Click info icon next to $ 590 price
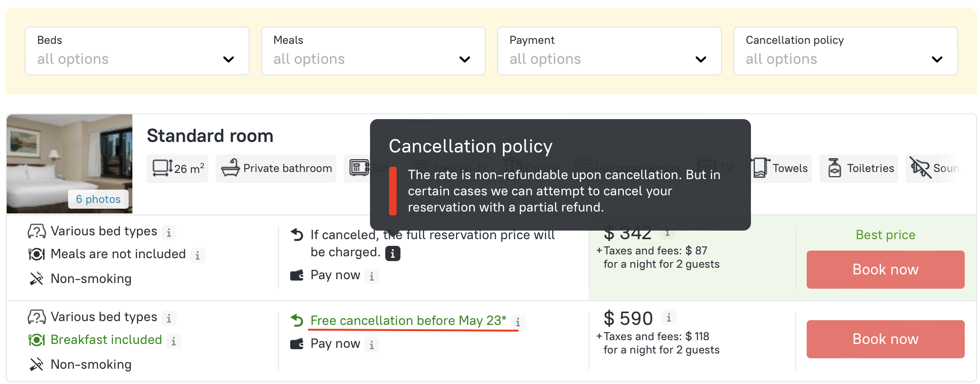 click(669, 318)
